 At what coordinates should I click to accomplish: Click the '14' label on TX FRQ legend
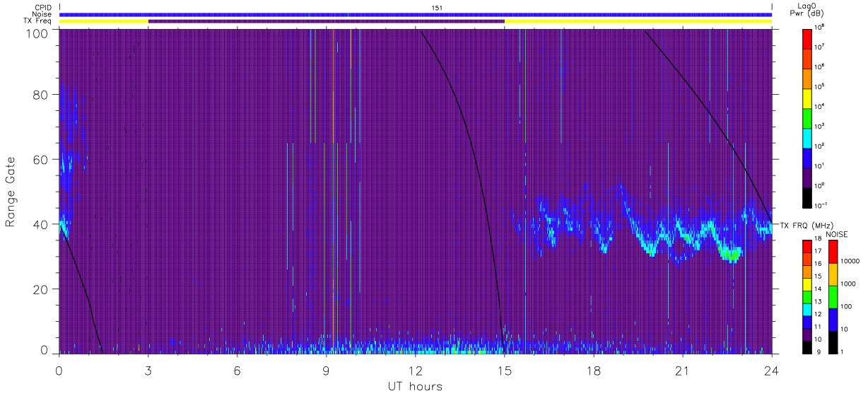pos(819,290)
